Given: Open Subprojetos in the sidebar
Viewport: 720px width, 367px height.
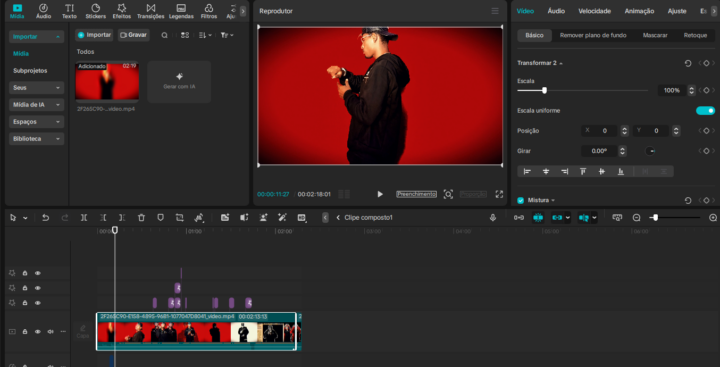Looking at the screenshot, I should (30, 71).
